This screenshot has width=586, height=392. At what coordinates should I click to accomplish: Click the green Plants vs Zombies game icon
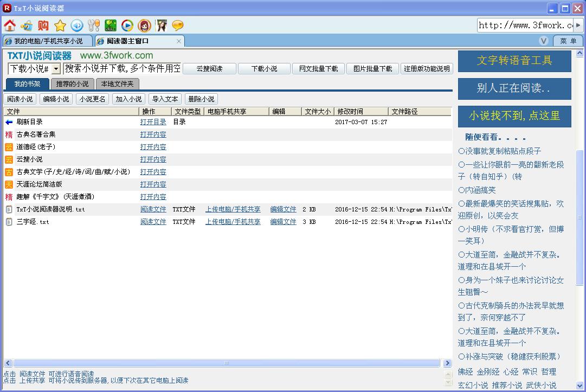111,25
